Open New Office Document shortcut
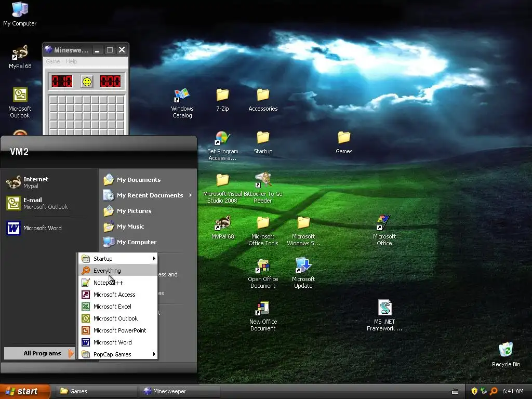The width and height of the screenshot is (532, 399). [x=263, y=316]
